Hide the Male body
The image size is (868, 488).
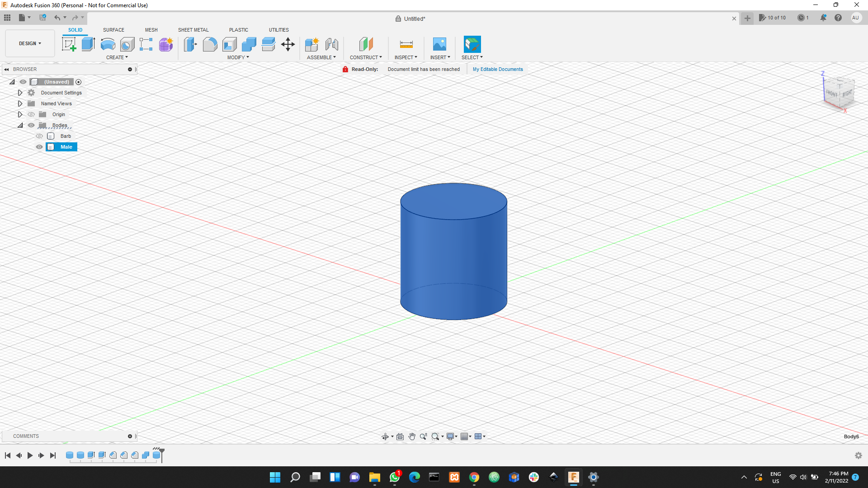(x=39, y=147)
